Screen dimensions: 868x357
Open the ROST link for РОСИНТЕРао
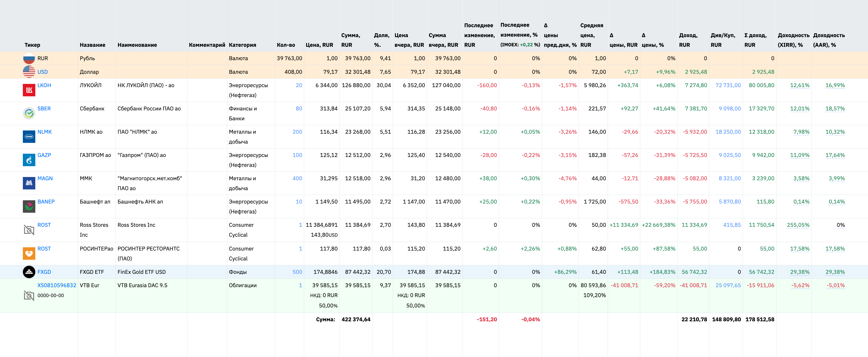tap(44, 249)
